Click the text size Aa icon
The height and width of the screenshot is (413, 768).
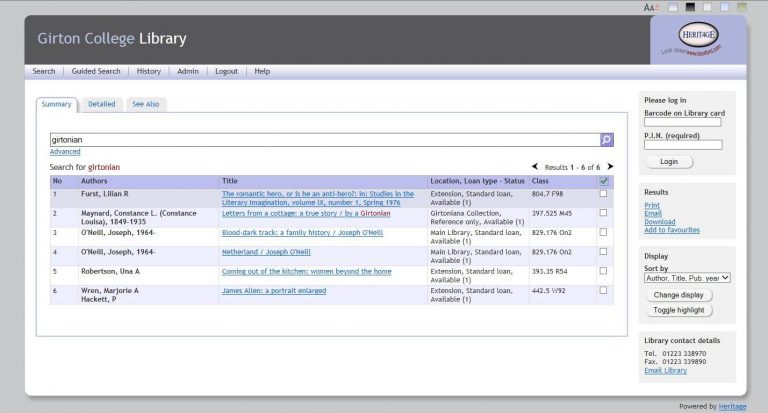pos(650,7)
